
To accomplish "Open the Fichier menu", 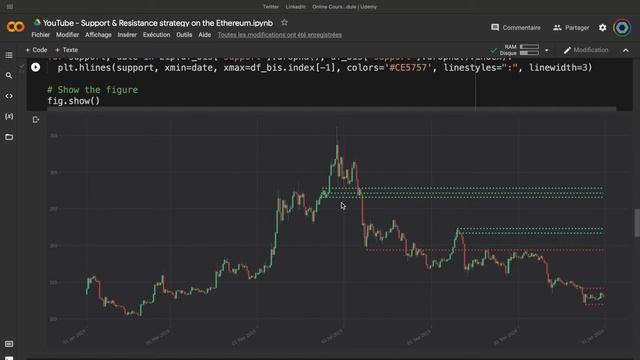I will point(40,35).
